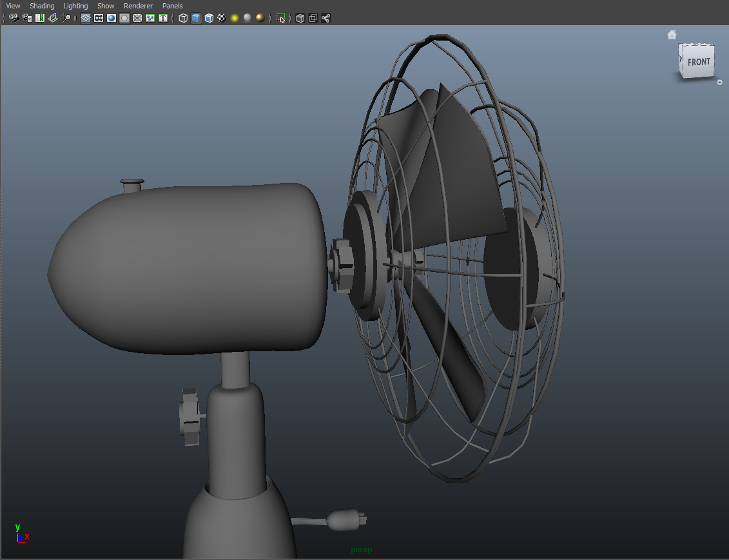Toggle the film gate icon
This screenshot has width=729, height=560.
click(99, 18)
